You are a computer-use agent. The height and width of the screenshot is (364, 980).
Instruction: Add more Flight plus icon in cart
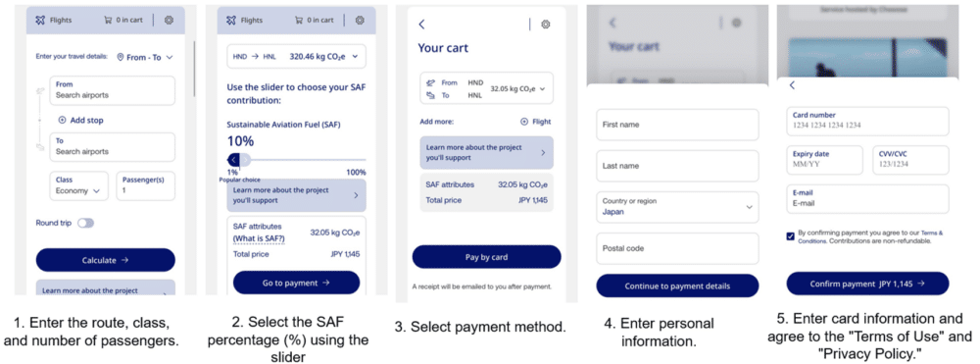(523, 122)
